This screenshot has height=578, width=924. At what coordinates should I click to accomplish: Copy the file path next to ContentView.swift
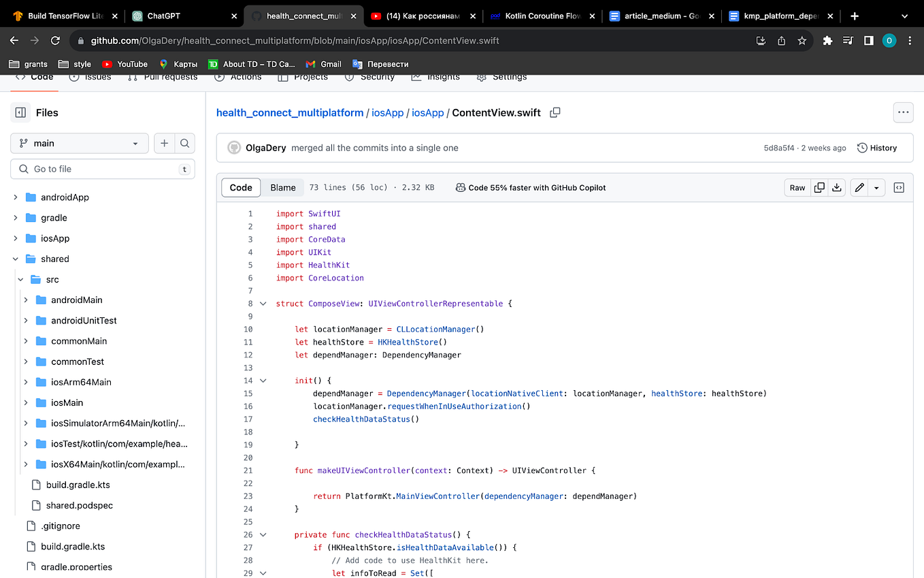(555, 112)
